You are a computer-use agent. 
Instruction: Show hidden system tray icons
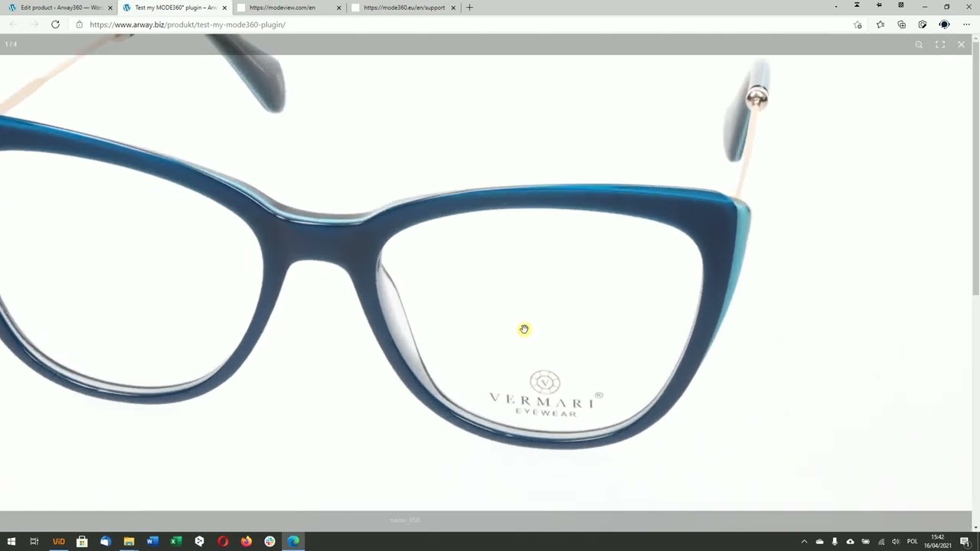pyautogui.click(x=804, y=542)
